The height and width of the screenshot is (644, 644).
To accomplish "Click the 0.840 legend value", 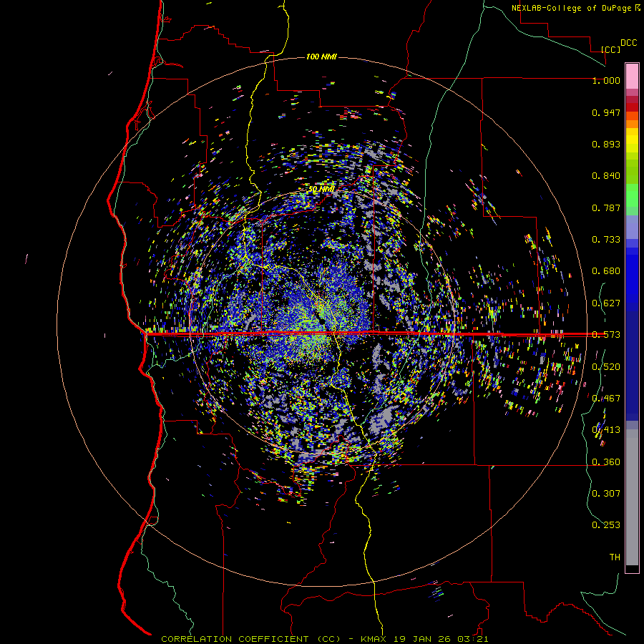I will [x=606, y=176].
